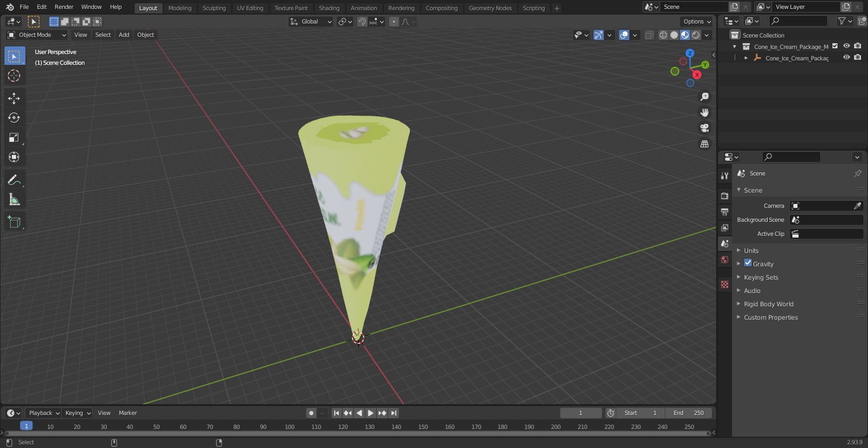This screenshot has height=448, width=868.
Task: Open the World properties tab
Action: tap(724, 259)
